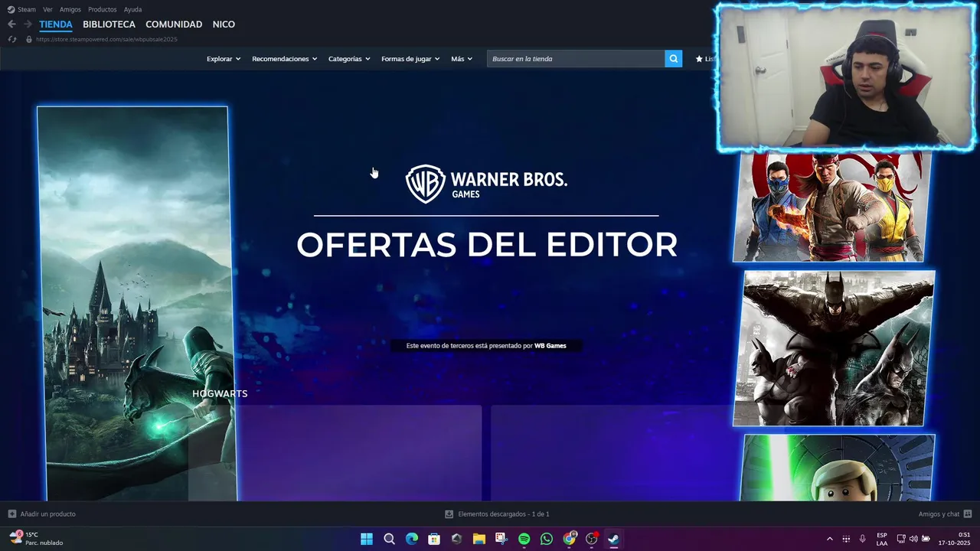
Task: Click the dotted grid tray icon
Action: point(846,539)
